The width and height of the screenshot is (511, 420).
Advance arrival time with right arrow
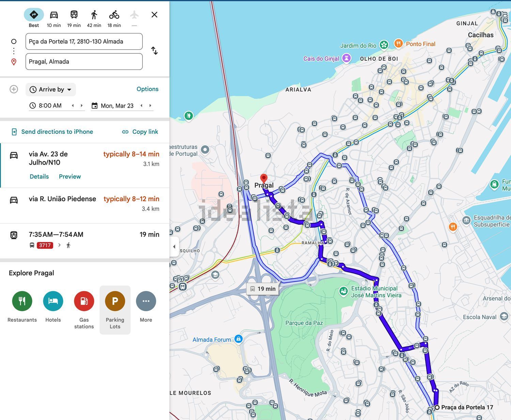click(82, 106)
